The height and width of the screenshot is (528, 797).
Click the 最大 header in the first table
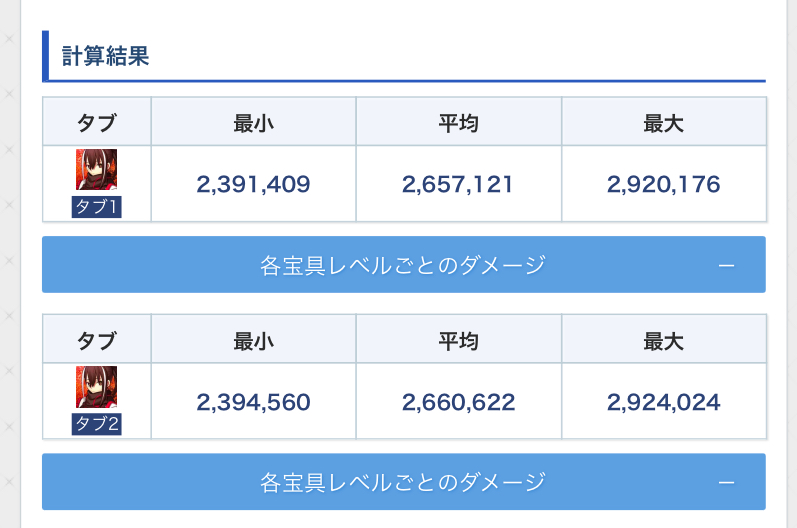663,123
